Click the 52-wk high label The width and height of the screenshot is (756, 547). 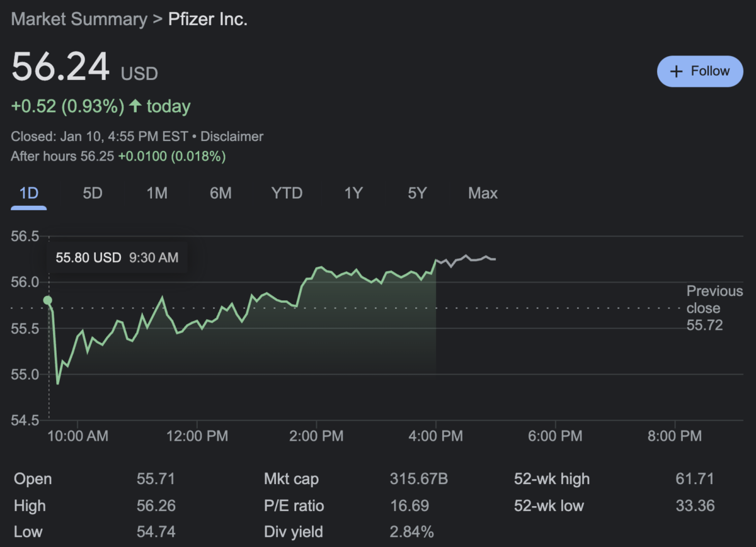click(x=552, y=479)
